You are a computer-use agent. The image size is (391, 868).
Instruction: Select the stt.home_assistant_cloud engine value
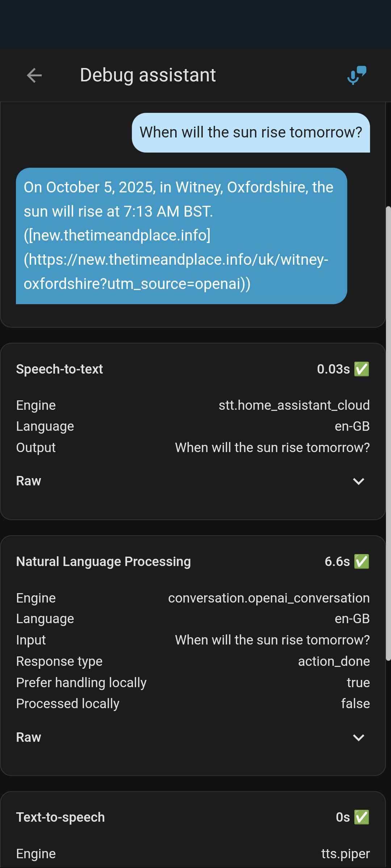294,405
